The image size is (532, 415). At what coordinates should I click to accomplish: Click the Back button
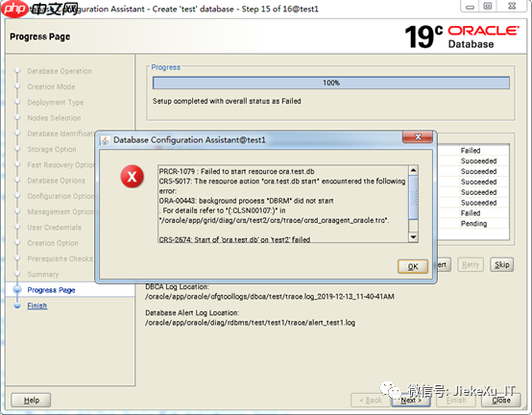371,400
